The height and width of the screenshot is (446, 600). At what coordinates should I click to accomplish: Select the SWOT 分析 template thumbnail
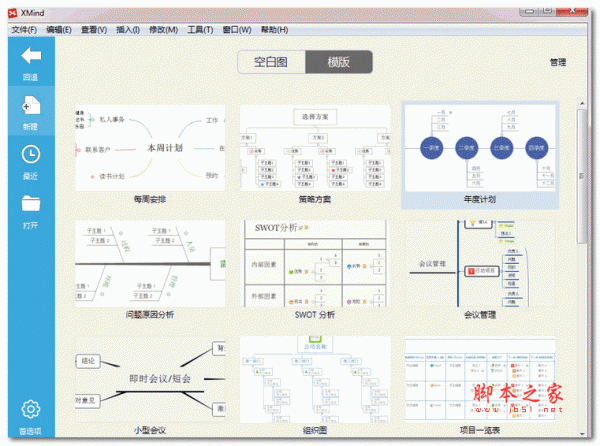315,263
